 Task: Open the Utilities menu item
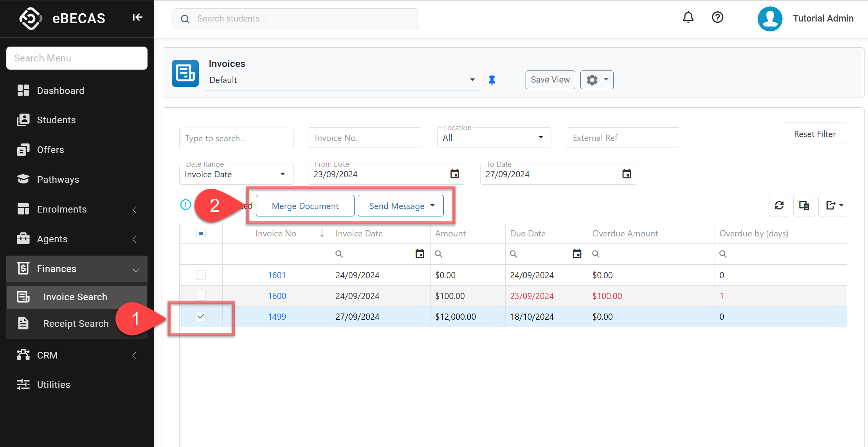coord(77,385)
